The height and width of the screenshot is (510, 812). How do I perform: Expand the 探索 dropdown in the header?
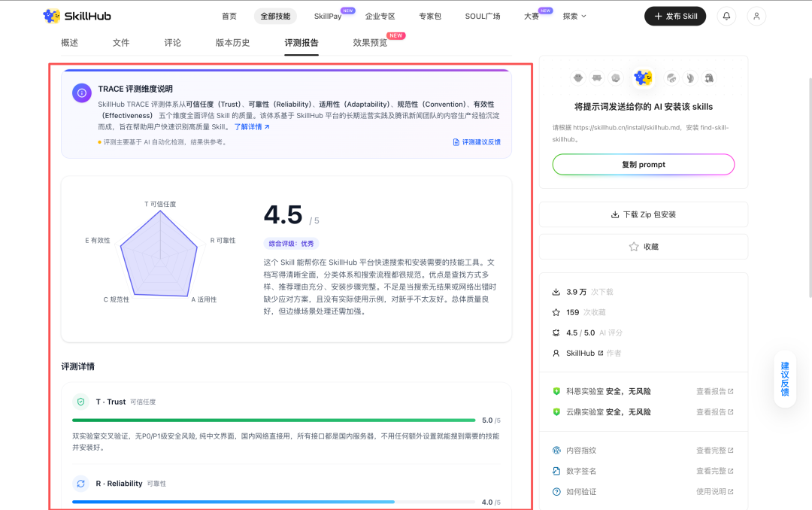tap(574, 16)
